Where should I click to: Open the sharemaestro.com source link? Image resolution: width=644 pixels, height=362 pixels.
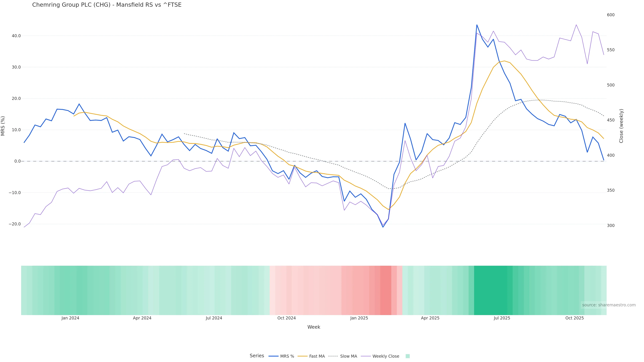[608, 305]
